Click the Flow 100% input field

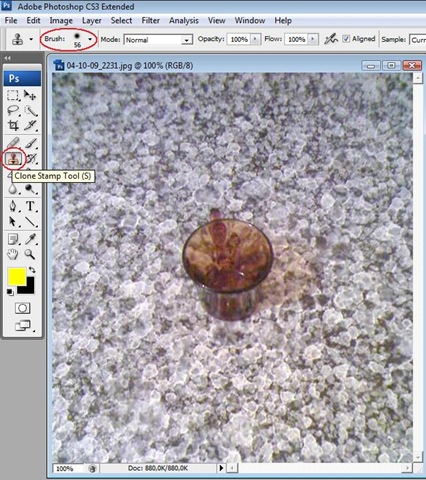(x=297, y=40)
